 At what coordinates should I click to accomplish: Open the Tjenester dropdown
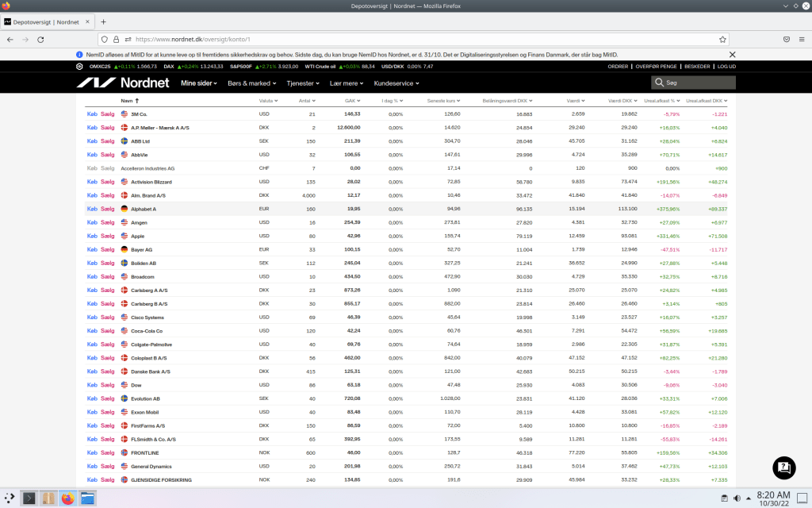(x=304, y=83)
